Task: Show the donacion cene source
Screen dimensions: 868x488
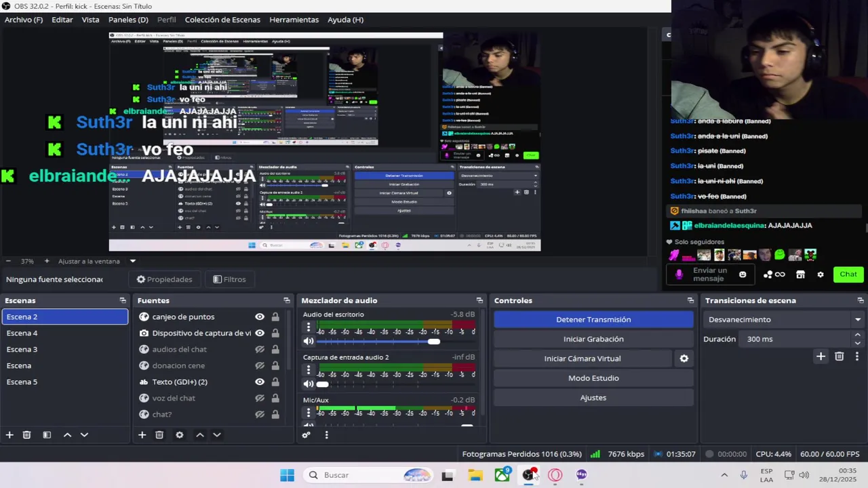Action: click(x=259, y=365)
